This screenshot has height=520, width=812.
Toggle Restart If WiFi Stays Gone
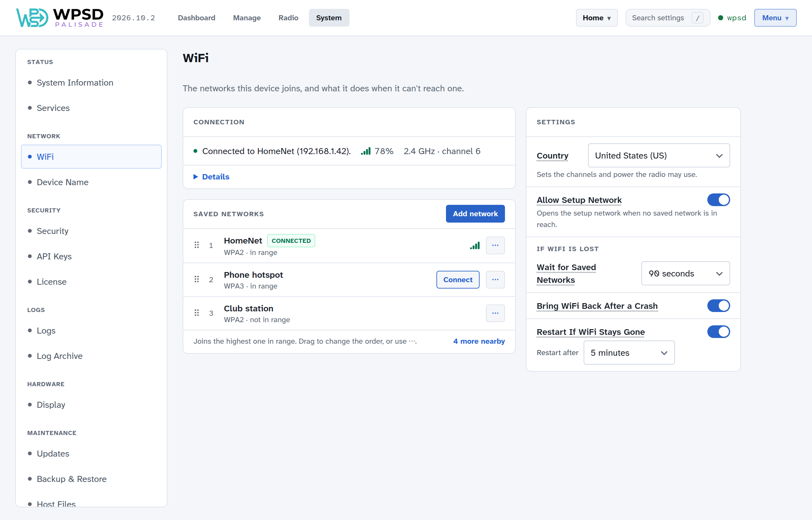(x=718, y=332)
